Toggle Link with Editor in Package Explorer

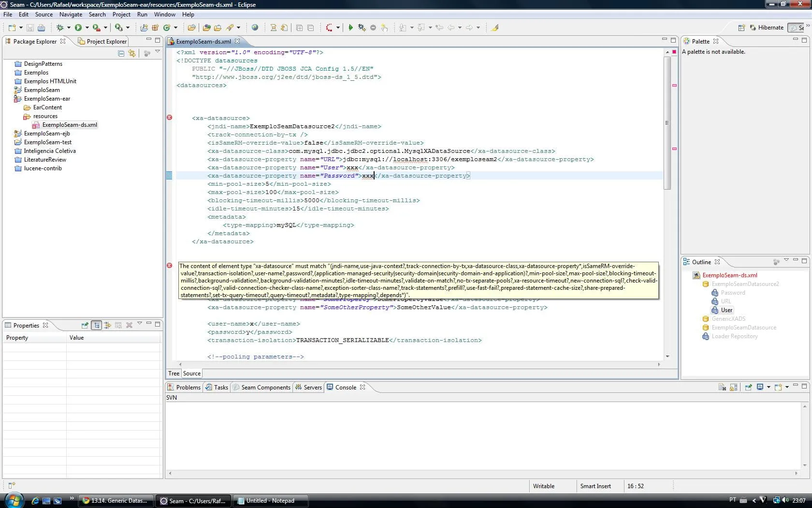(x=132, y=53)
